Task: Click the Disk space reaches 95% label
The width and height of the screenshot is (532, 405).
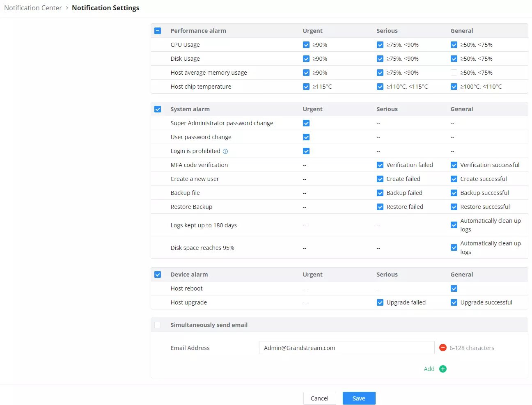Action: tap(202, 248)
